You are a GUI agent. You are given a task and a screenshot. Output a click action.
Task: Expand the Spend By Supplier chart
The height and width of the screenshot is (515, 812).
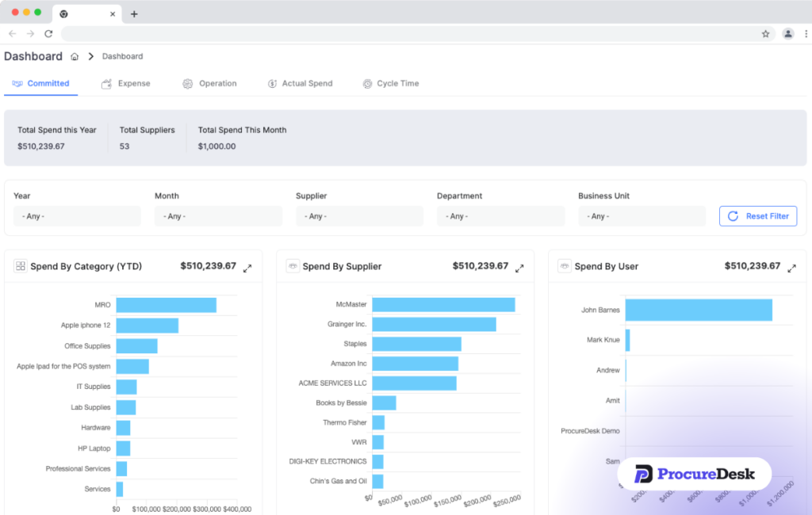[x=519, y=268]
